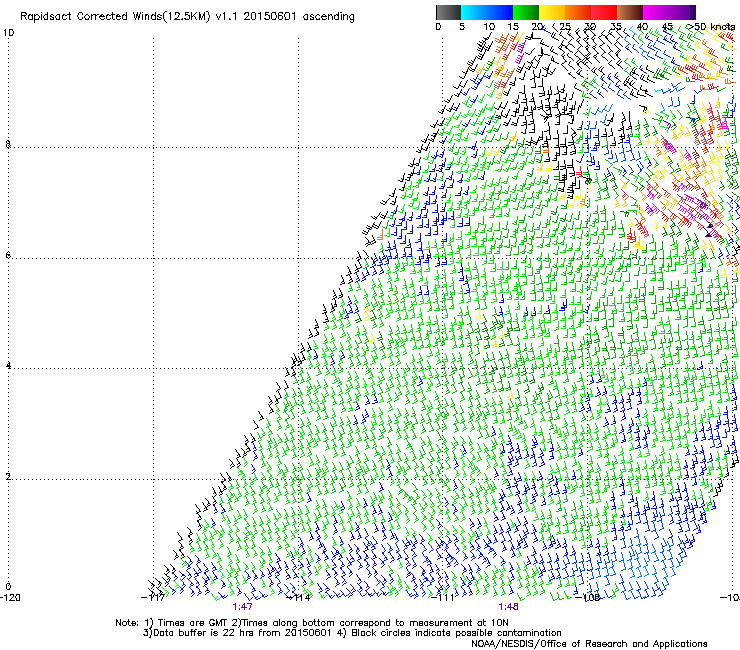Viewport: 740px width, 650px height.
Task: Click the gray 0-5 knots legend swatch
Action: coord(448,12)
